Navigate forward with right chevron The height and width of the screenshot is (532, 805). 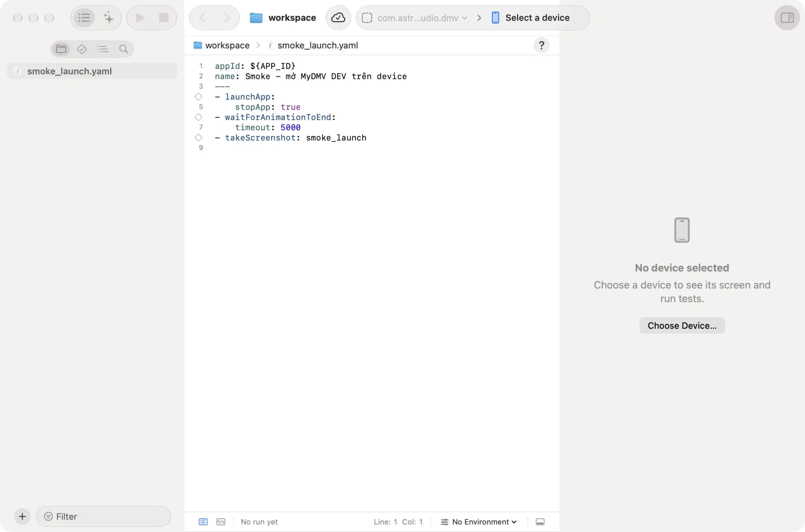(227, 18)
